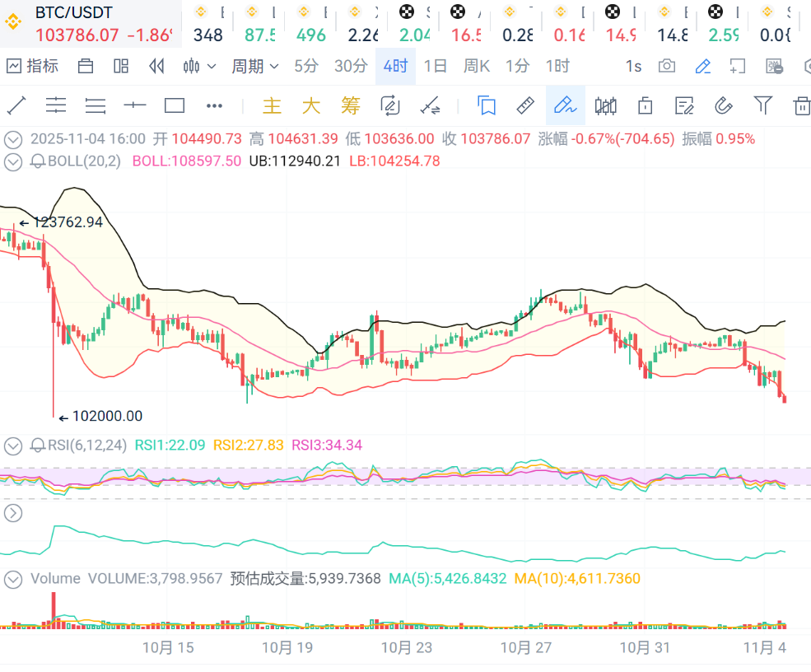Open the candlestick chart type dropdown

click(199, 66)
